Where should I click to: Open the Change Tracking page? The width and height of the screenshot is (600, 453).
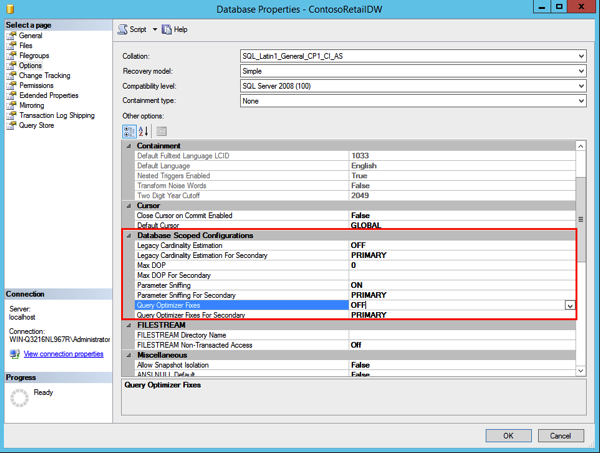click(x=45, y=75)
